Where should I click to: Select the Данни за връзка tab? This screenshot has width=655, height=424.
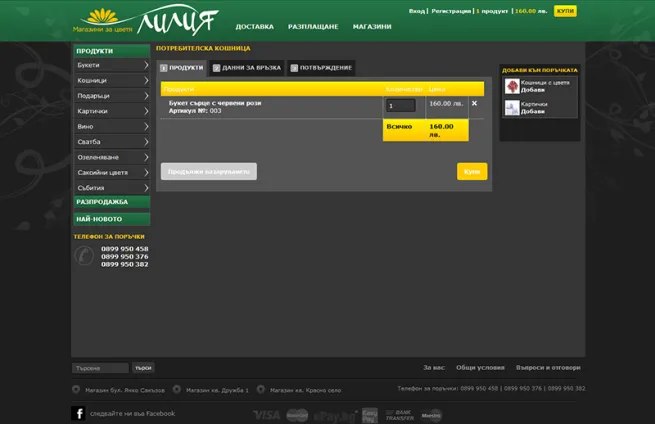pos(246,68)
